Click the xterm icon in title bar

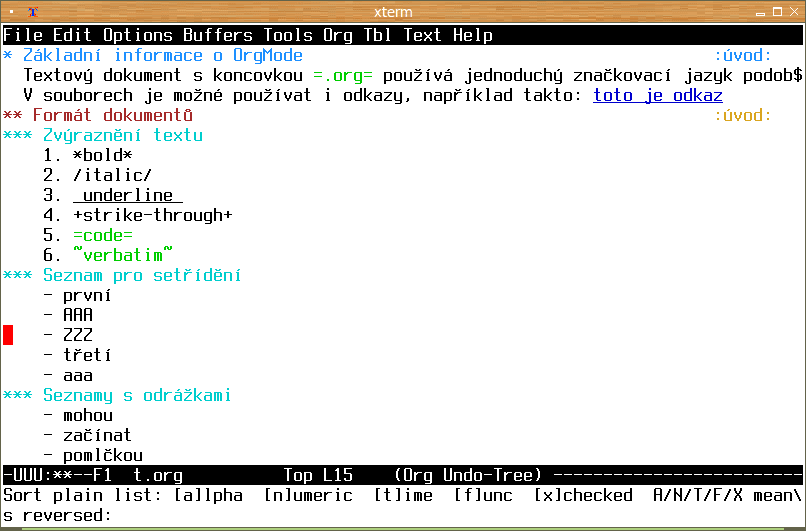pos(33,12)
